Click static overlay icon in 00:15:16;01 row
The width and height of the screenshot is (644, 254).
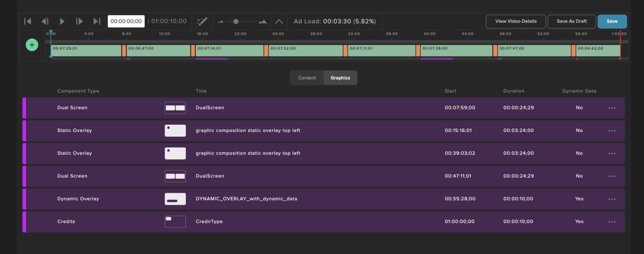(x=175, y=131)
